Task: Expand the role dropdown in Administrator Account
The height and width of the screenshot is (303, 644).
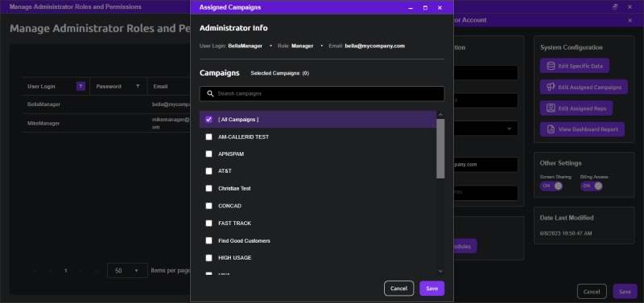Action: [x=510, y=129]
